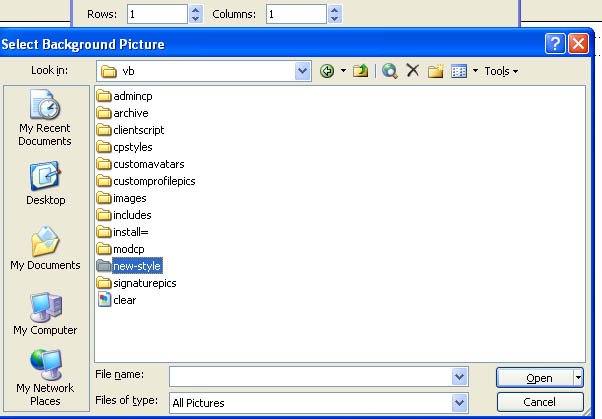This screenshot has width=602, height=419.
Task: Select the images folder
Action: click(x=121, y=198)
